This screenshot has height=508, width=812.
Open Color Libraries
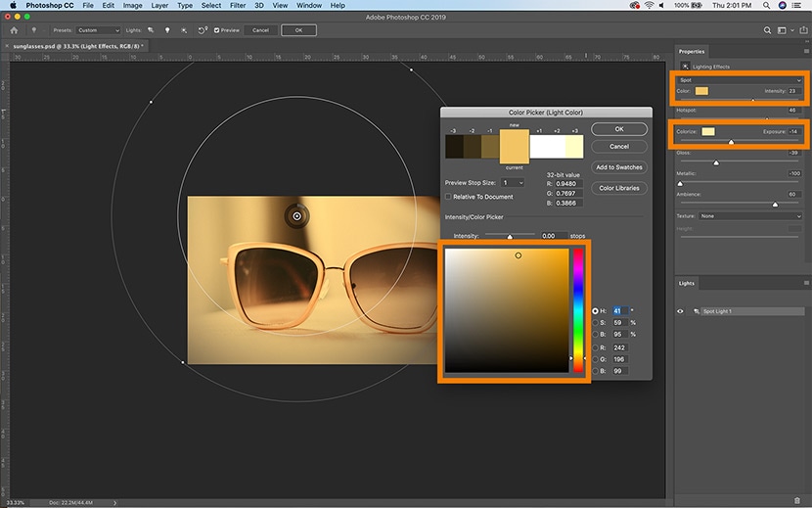pyautogui.click(x=618, y=188)
